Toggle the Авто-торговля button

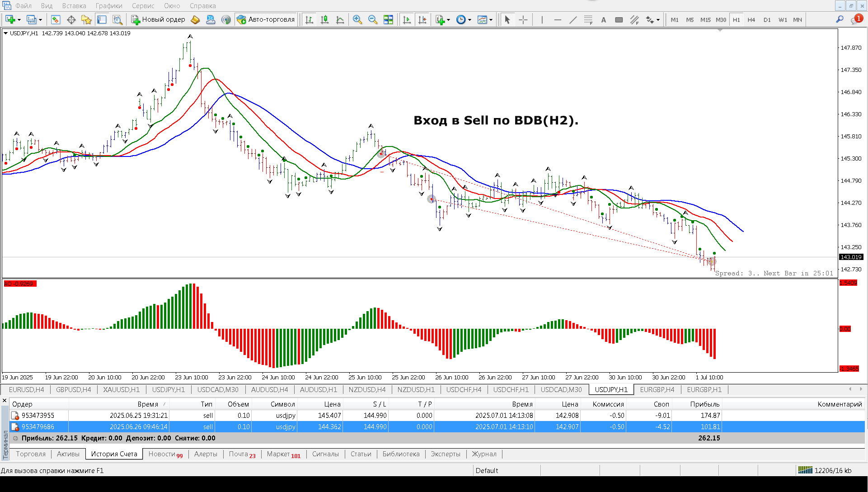tap(266, 19)
